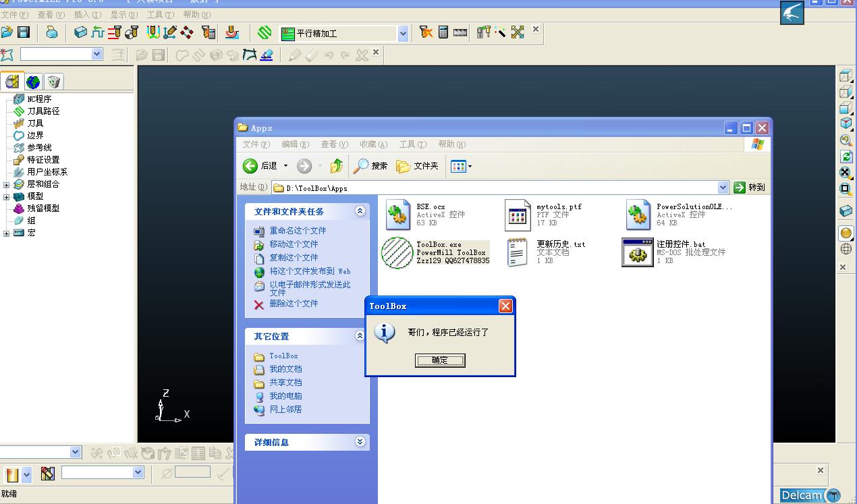The width and height of the screenshot is (857, 504).
Task: Select the 注册控件.bat file
Action: 673,252
